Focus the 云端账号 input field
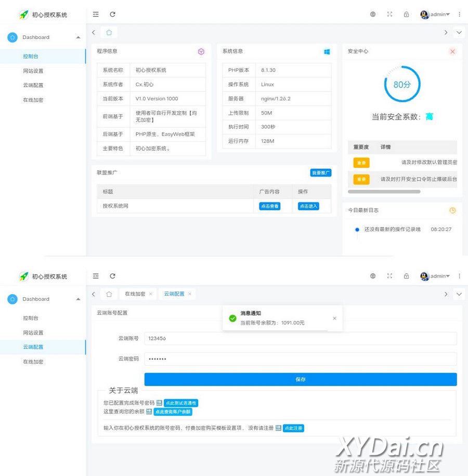This screenshot has width=468, height=476. click(x=301, y=338)
